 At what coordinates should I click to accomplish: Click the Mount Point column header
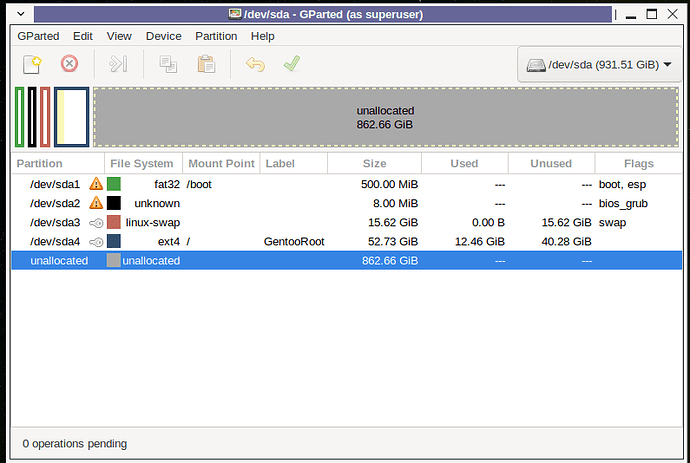221,163
